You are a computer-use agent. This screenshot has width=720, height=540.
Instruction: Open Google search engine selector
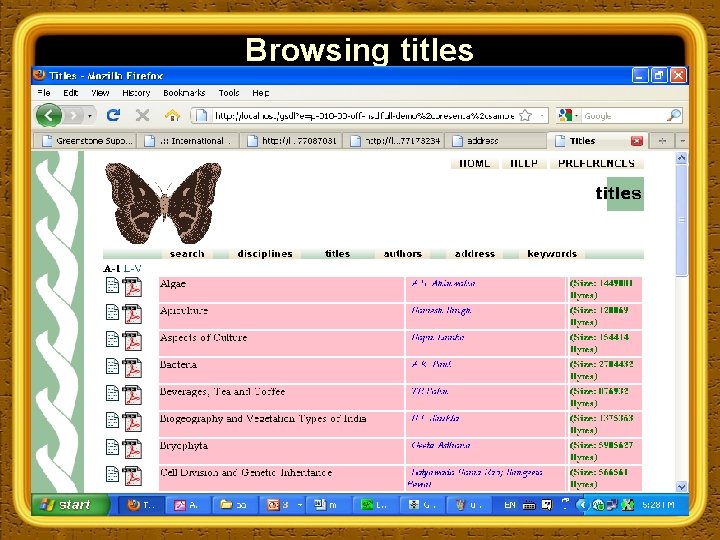point(568,116)
